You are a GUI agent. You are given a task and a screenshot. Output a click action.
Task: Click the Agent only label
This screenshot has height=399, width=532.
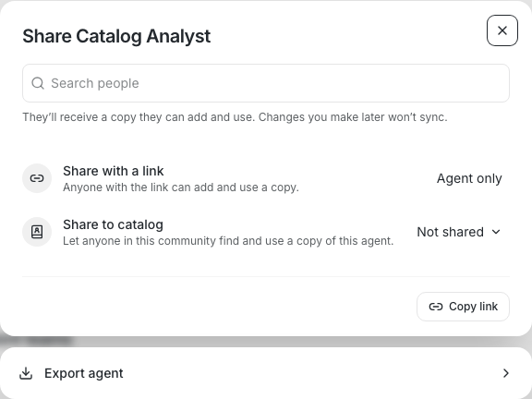(x=469, y=178)
